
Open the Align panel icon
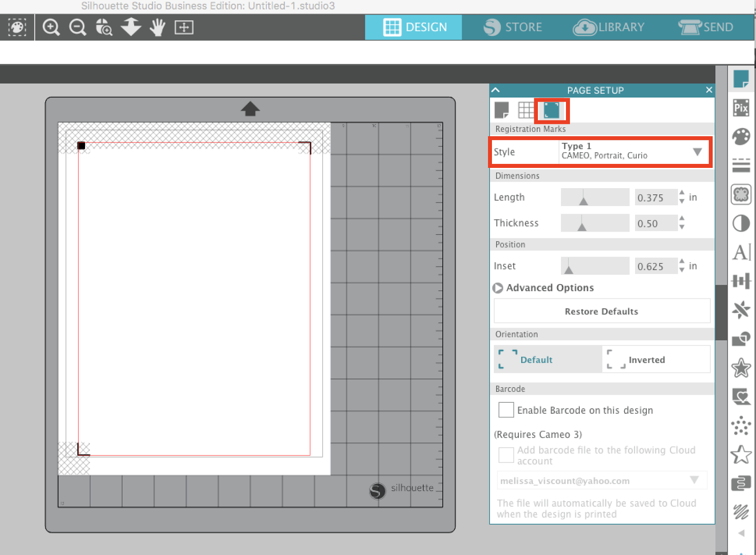(x=741, y=281)
